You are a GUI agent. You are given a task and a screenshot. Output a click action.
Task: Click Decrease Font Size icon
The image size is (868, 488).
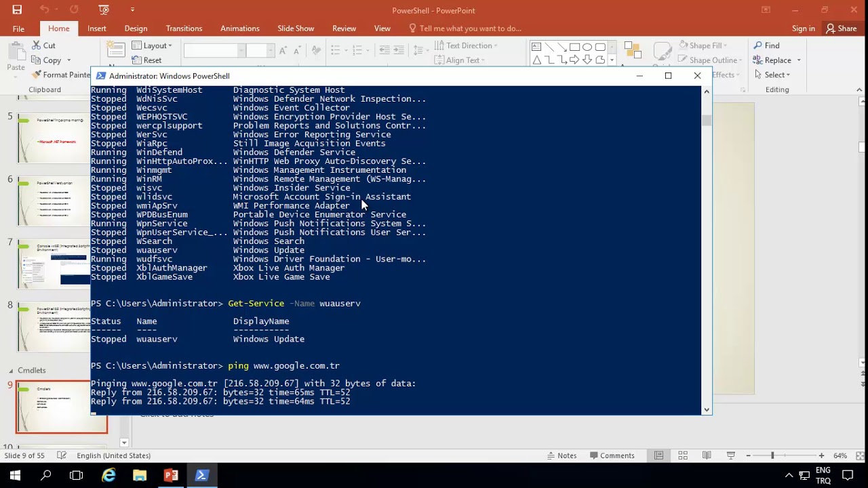[x=298, y=51]
